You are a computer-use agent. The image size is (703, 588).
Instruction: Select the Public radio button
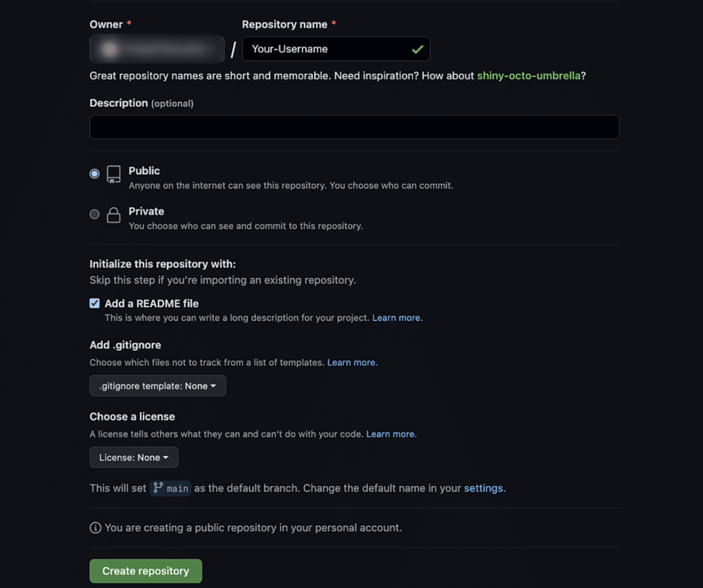pyautogui.click(x=94, y=173)
